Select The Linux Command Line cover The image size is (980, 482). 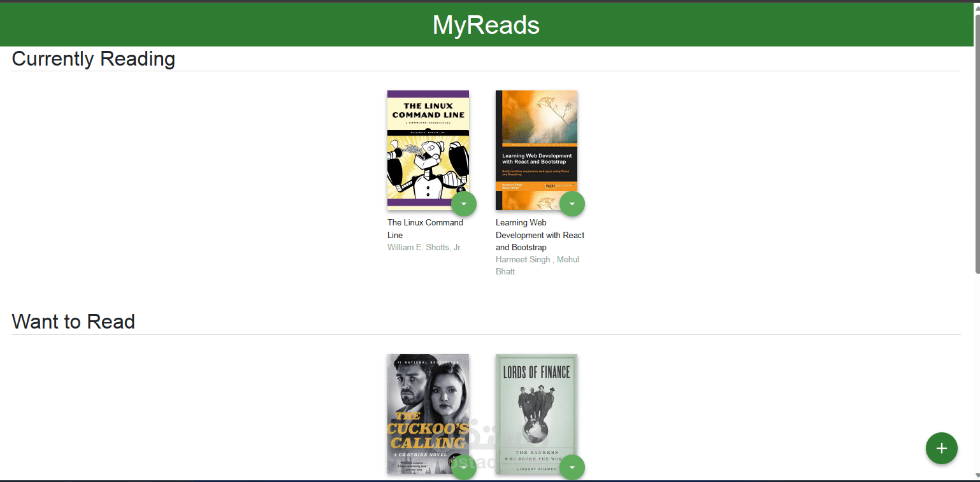point(428,150)
